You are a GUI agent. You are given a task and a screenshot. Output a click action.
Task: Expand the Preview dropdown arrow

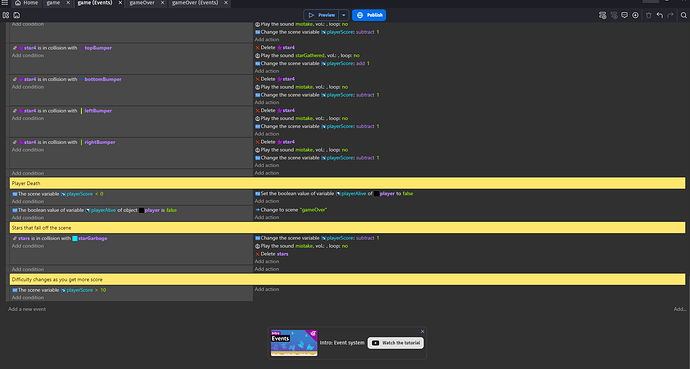click(344, 15)
